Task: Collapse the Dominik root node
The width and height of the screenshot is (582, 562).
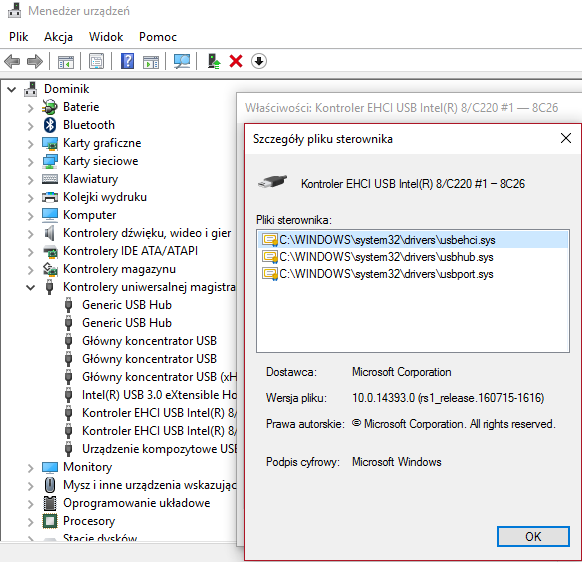Action: click(x=12, y=89)
